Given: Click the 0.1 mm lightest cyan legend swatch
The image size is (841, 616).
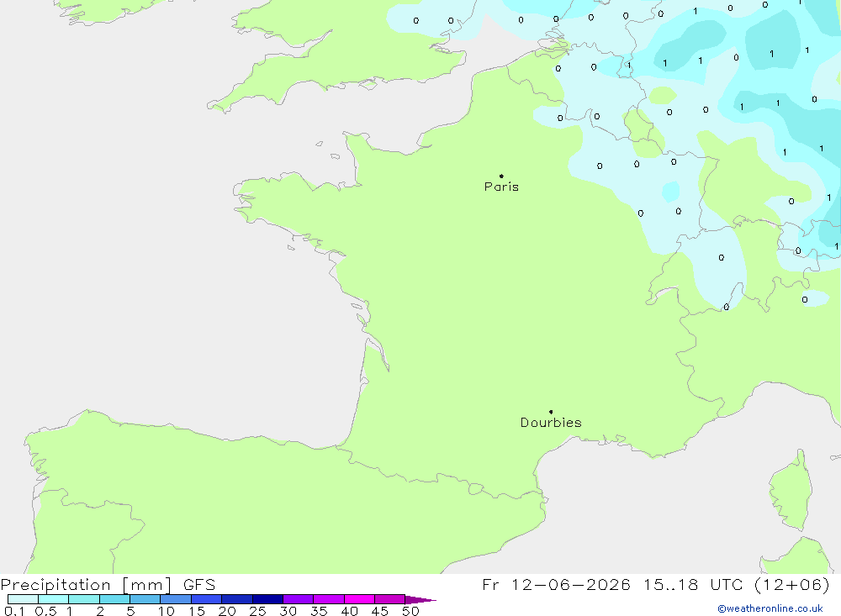Looking at the screenshot, I should click(23, 599).
